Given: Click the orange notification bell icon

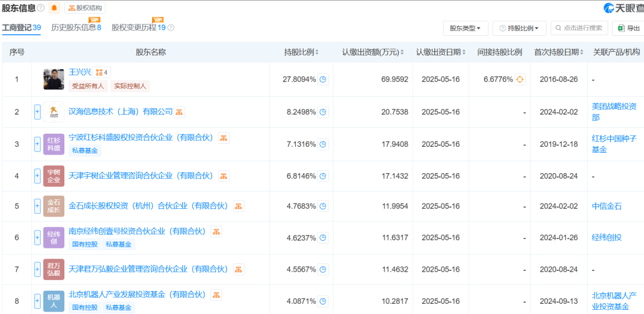Looking at the screenshot, I should 55,8.
